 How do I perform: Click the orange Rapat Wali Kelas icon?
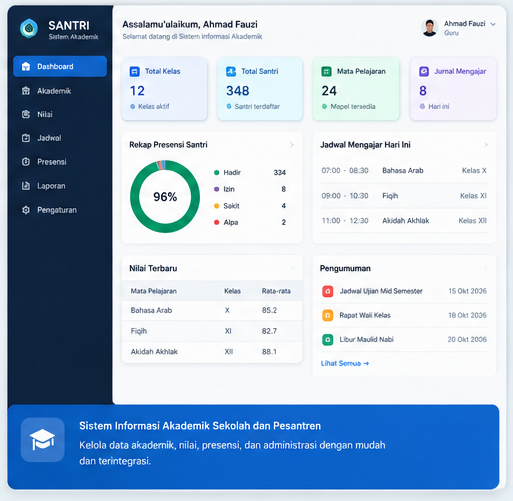click(328, 315)
